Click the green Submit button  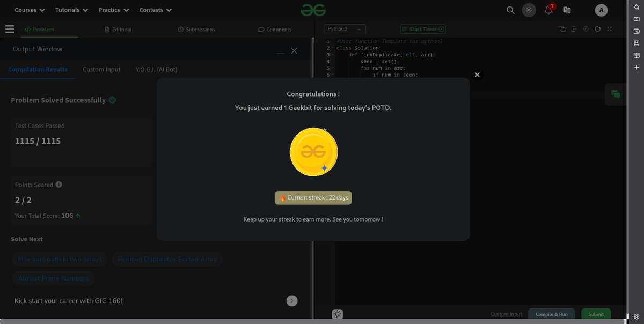click(x=596, y=314)
